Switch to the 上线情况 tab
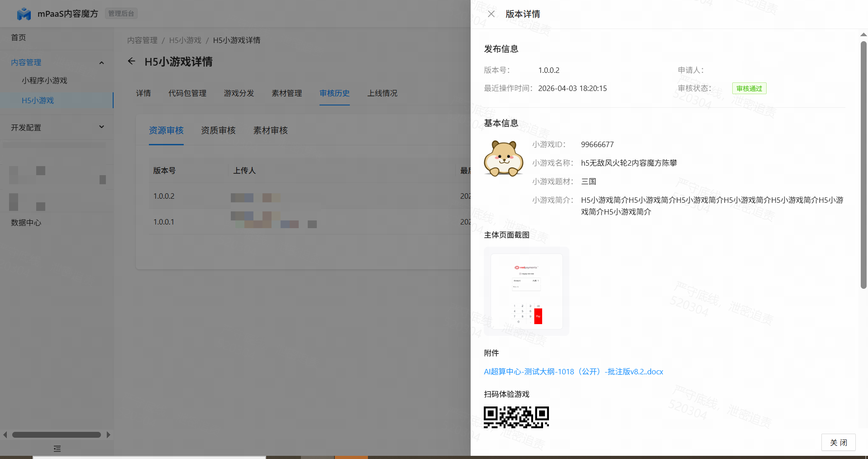This screenshot has width=868, height=459. (382, 93)
